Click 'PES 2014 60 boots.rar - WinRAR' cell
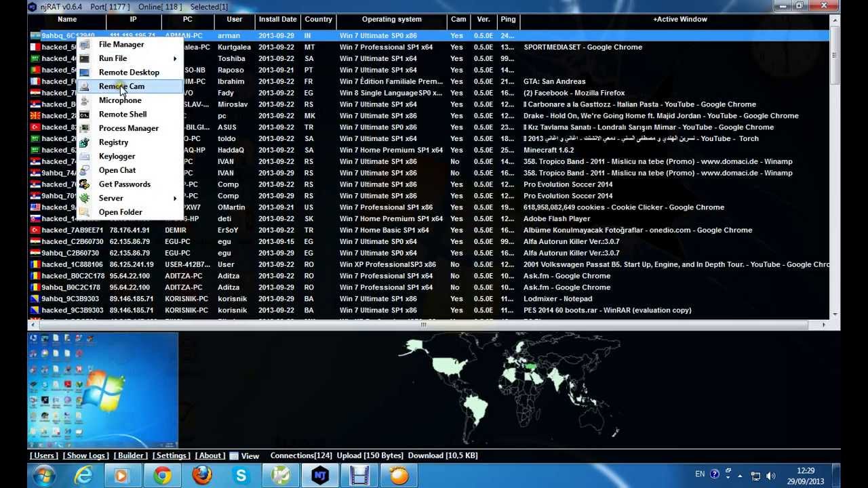 coord(608,310)
